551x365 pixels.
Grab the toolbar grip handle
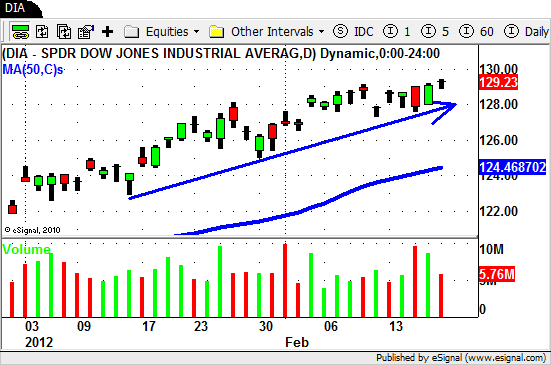pos(4,32)
